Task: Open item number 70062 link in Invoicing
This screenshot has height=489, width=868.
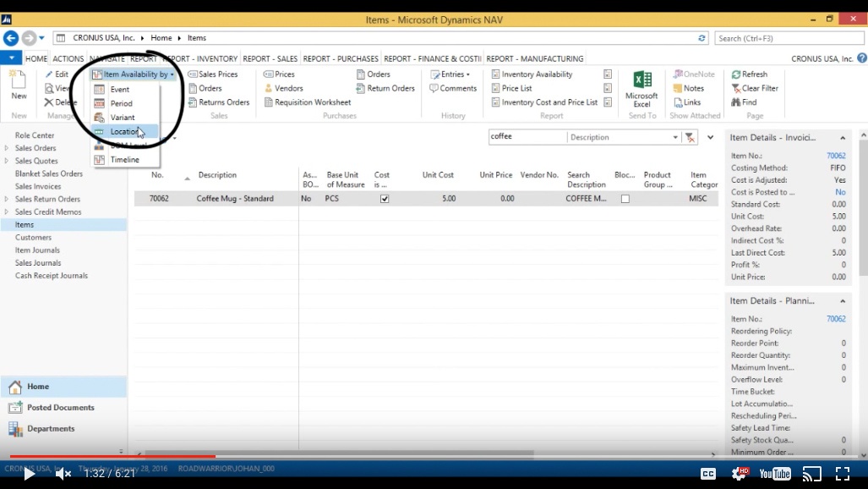Action: (x=836, y=156)
